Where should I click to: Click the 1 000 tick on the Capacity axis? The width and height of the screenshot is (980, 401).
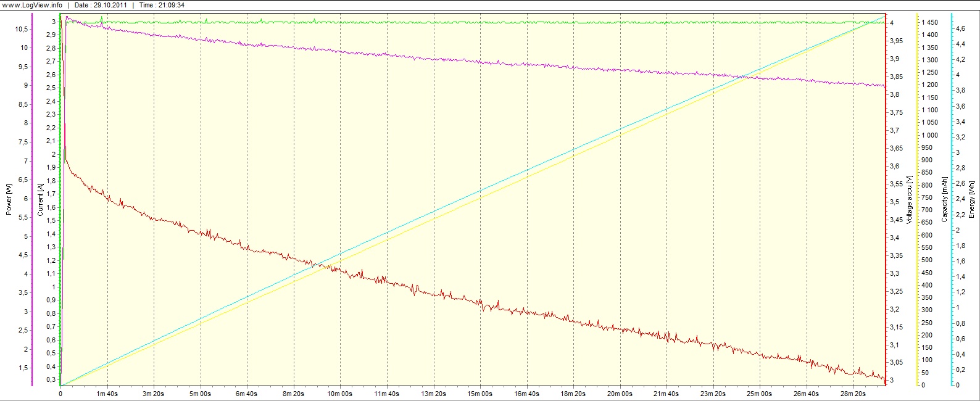(x=929, y=135)
